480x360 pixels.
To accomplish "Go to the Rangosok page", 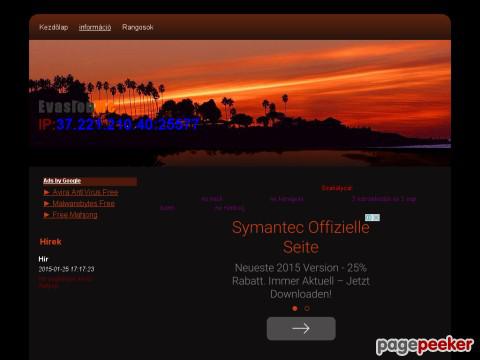I will (138, 27).
